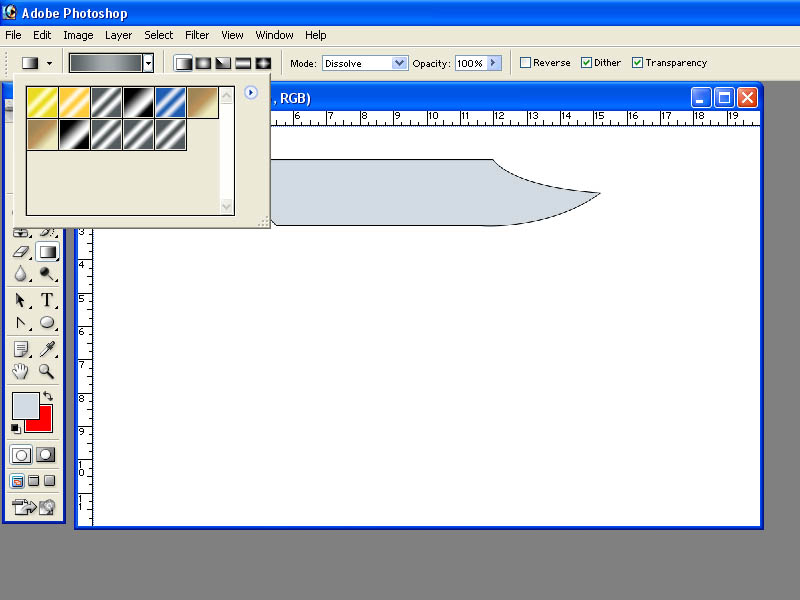Screen dimensions: 800x600
Task: Open the Opacity slider arrow
Action: 494,63
